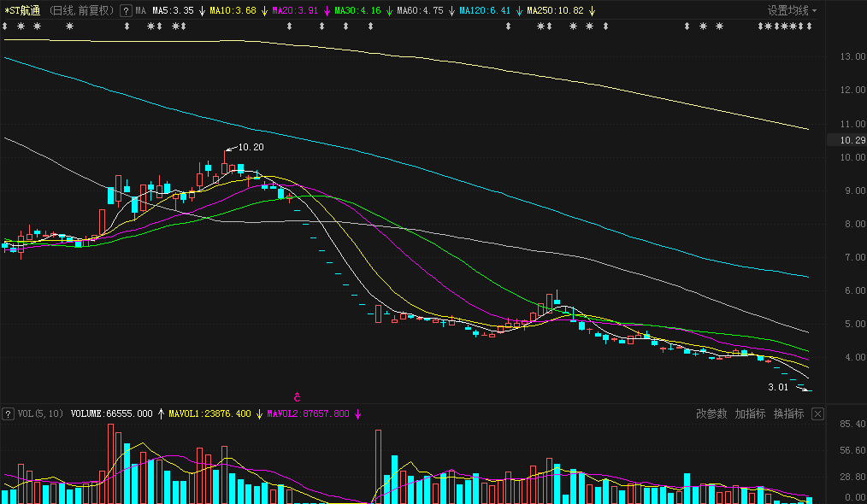Click the magenta C marker below the chart

point(298,397)
